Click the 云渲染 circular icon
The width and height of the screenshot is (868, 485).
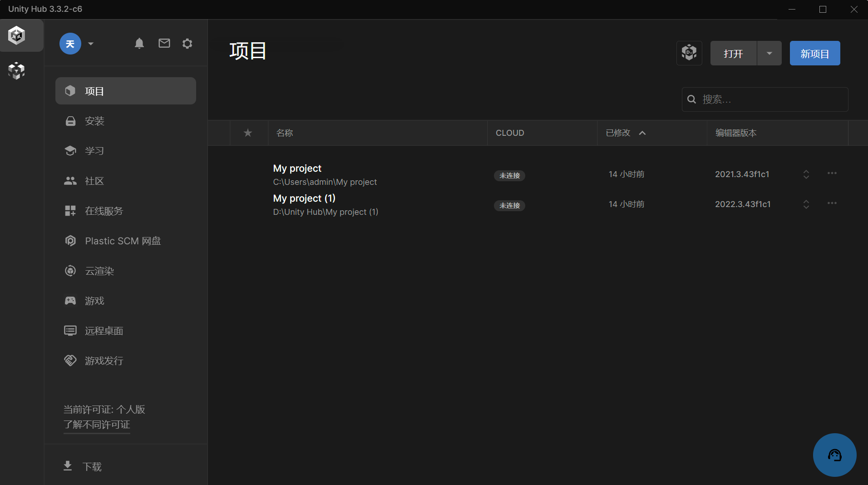70,271
